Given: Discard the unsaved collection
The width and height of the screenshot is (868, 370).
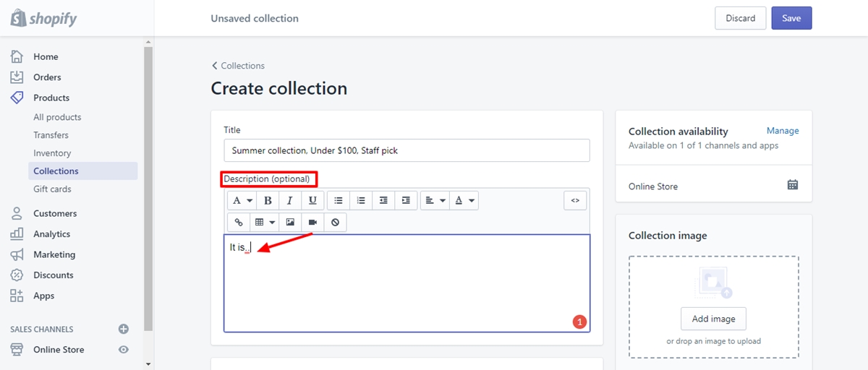Looking at the screenshot, I should pyautogui.click(x=740, y=18).
